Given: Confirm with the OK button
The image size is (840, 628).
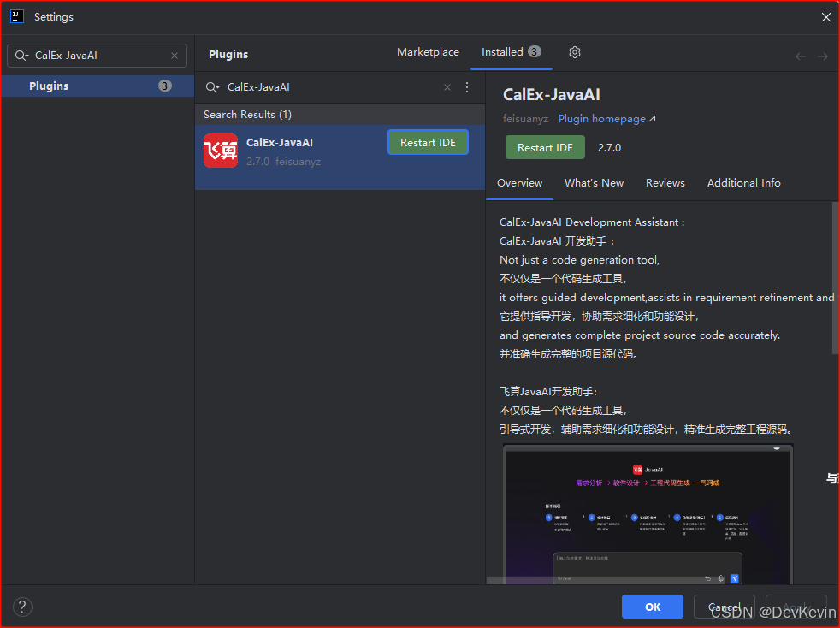Looking at the screenshot, I should 653,607.
